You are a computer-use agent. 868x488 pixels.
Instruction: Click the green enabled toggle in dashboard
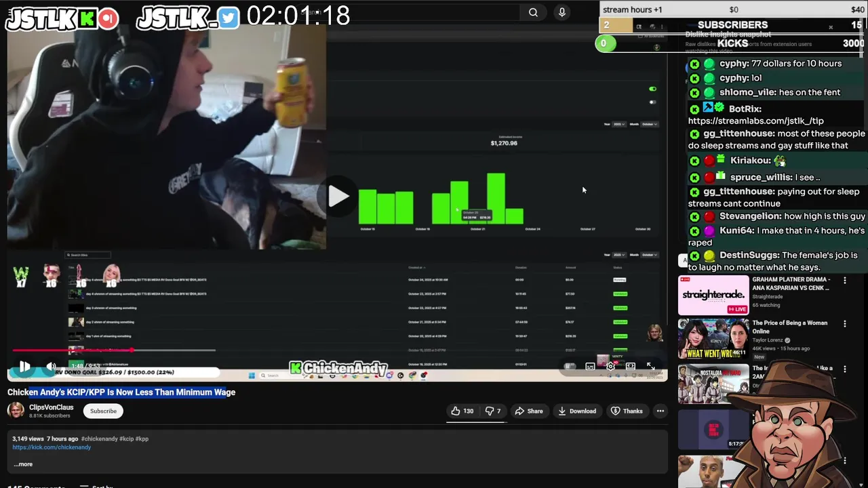point(652,89)
